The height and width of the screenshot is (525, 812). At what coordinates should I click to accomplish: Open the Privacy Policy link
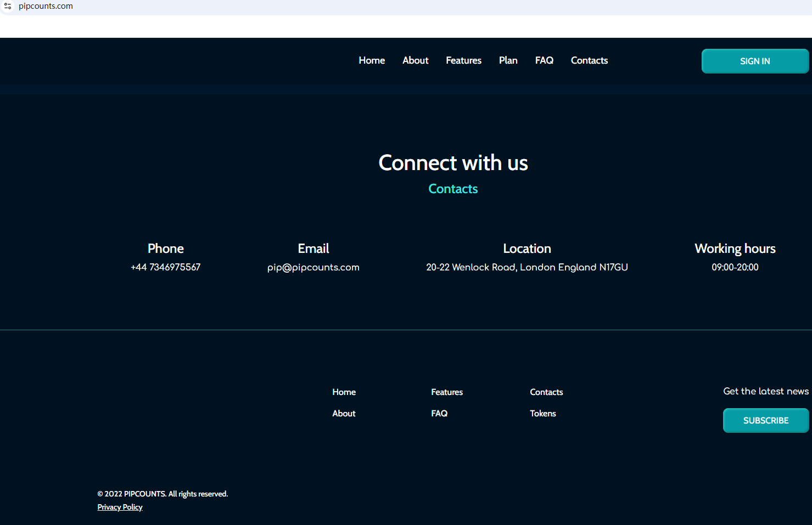point(120,507)
